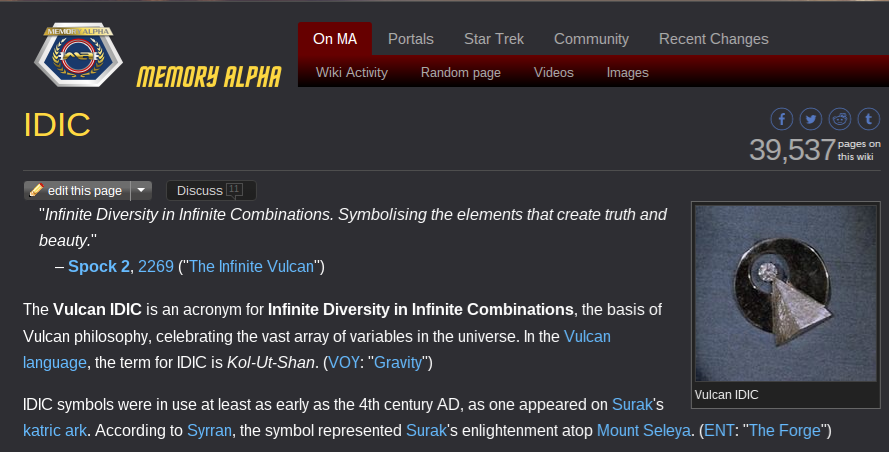The width and height of the screenshot is (889, 452).
Task: Click the Memory Alpha wordmark
Action: pos(209,77)
